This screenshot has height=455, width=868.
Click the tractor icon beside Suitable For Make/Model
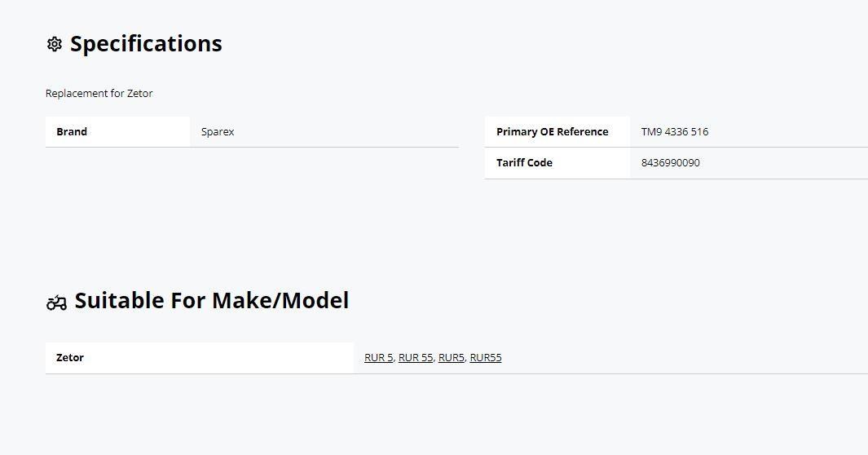pos(56,303)
